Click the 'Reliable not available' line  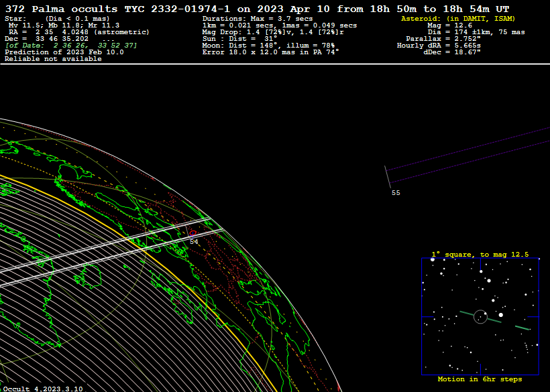click(53, 59)
